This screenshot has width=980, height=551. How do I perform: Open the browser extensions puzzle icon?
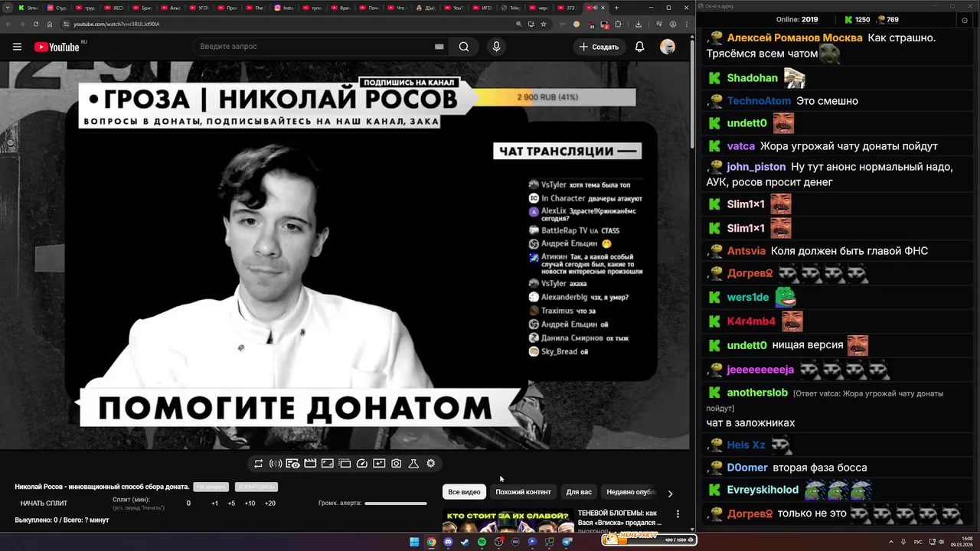[x=619, y=24]
